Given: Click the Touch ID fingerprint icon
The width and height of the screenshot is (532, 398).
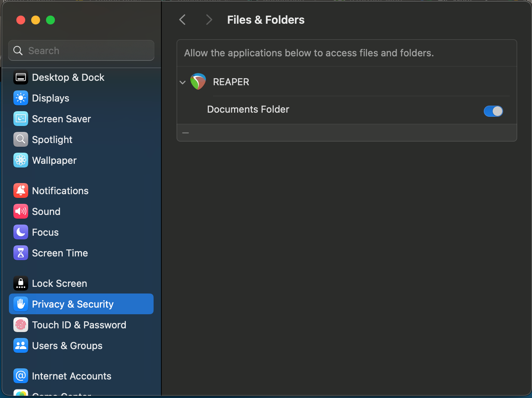Looking at the screenshot, I should [x=21, y=325].
